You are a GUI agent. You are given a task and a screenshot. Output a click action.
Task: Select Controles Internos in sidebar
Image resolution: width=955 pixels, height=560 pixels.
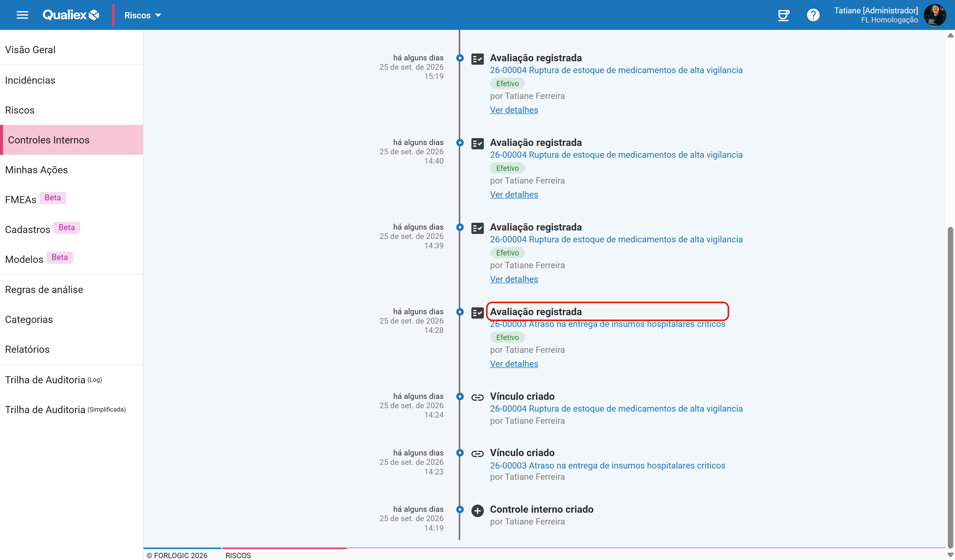(x=72, y=140)
